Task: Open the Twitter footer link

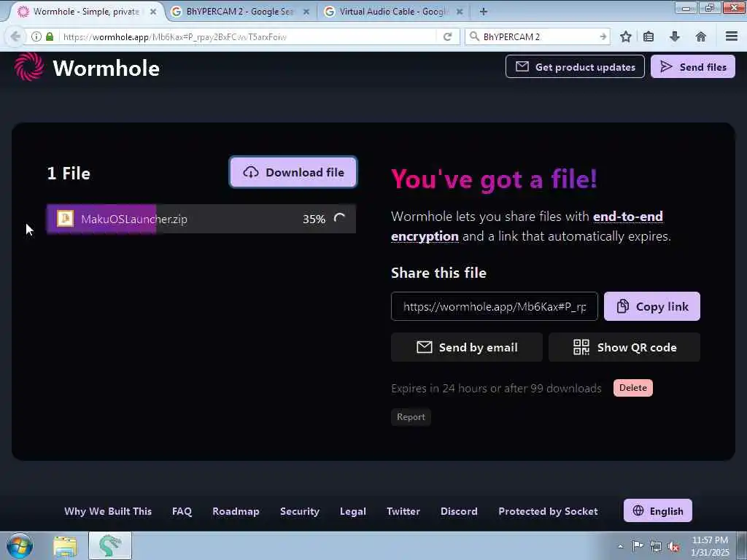Action: click(x=403, y=511)
